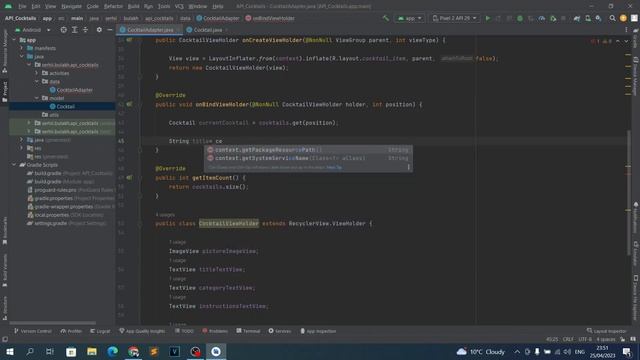Click CocktailAdapter breadcrumb in navigation bar
Viewport: 640px width, 360px height.
pyautogui.click(x=218, y=18)
